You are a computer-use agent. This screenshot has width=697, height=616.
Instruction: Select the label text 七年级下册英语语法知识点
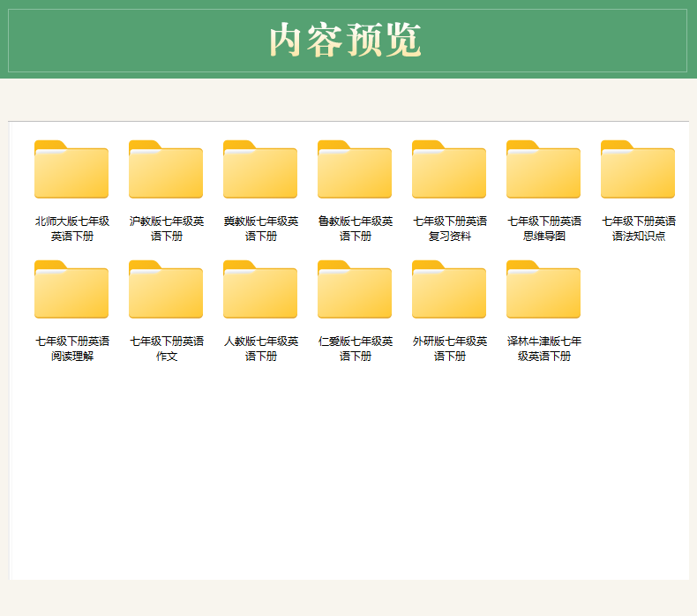(639, 229)
